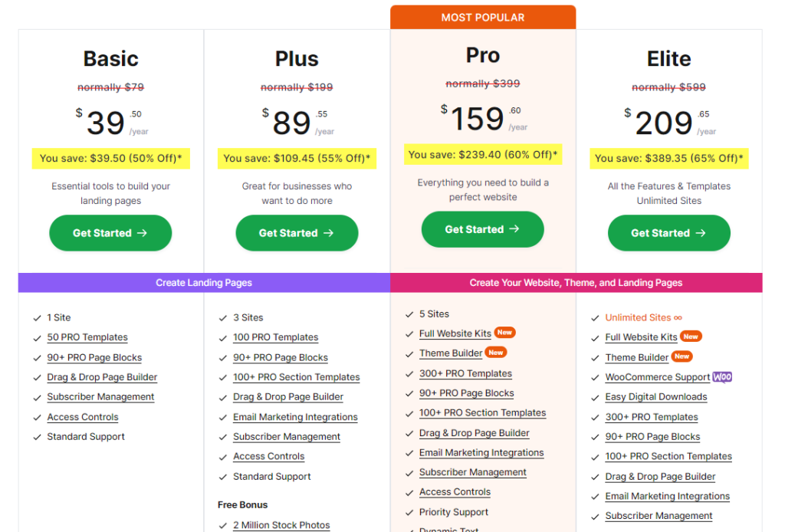Open the 2 Million Stock Photos link
Screen dimensions: 785x532
pos(281,525)
